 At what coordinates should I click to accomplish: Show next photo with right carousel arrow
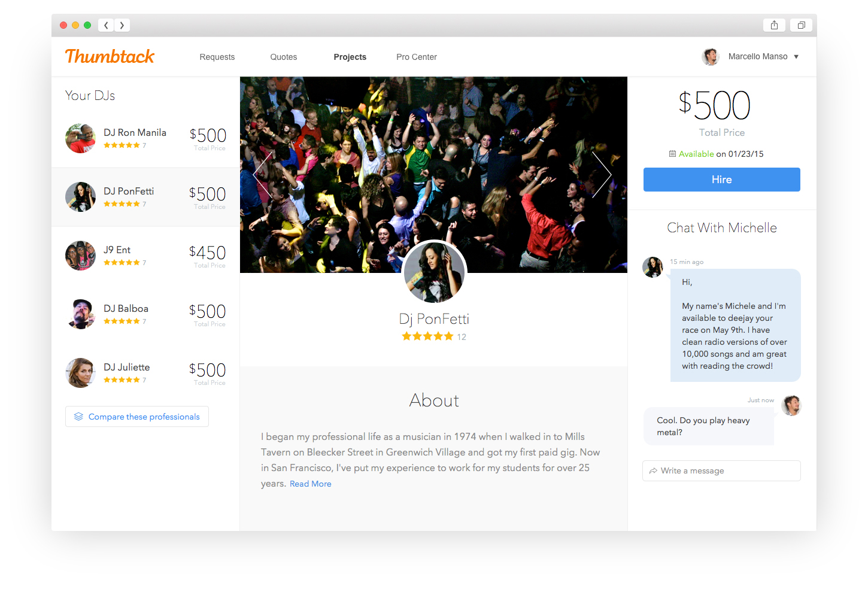point(602,174)
